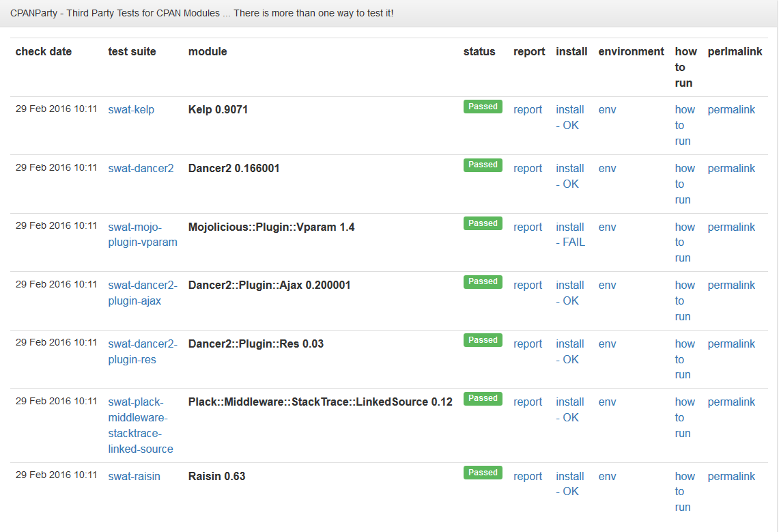Screen dimensions: 779x532
Task: Click 'Mojolicious::Plugin::Vparam 1.4' module name
Action: point(271,227)
